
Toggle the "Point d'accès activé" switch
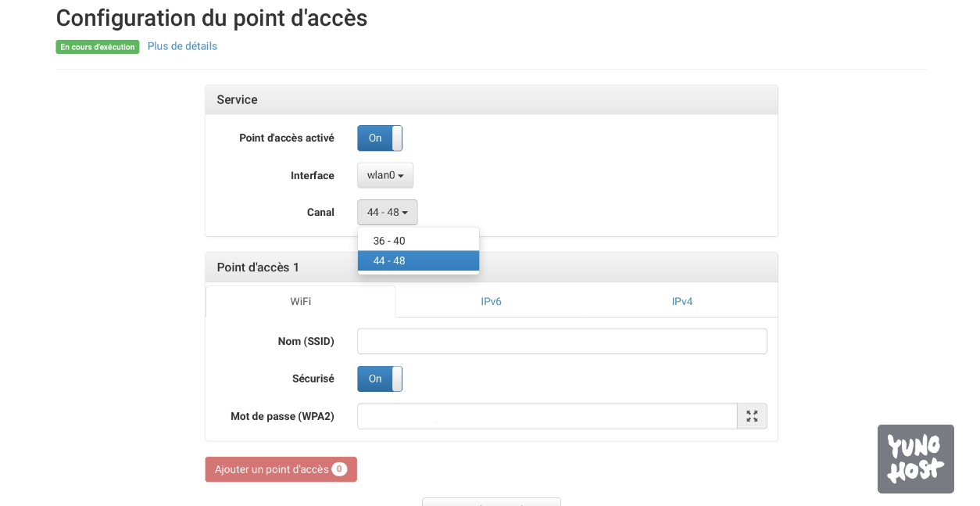coord(380,138)
